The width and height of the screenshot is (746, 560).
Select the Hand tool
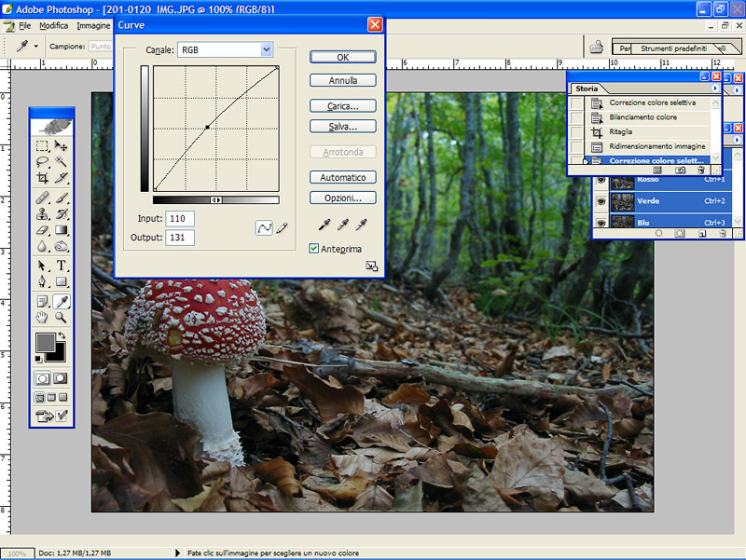click(x=42, y=318)
